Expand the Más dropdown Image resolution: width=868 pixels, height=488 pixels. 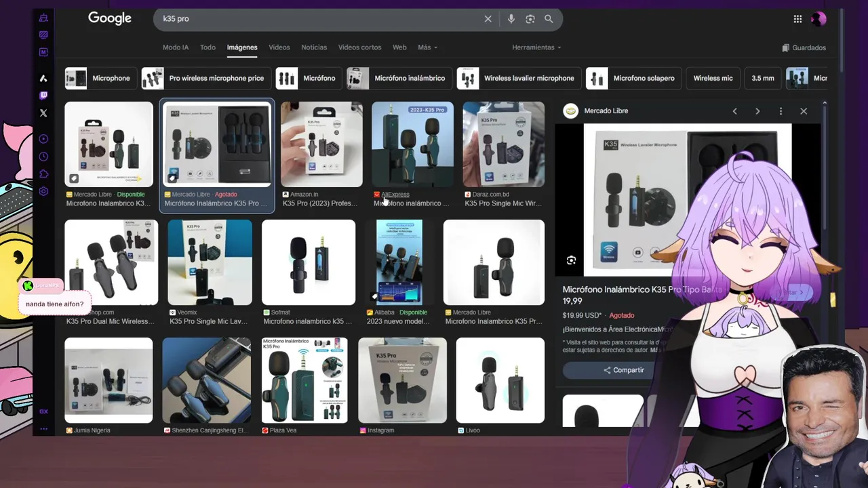pyautogui.click(x=427, y=47)
